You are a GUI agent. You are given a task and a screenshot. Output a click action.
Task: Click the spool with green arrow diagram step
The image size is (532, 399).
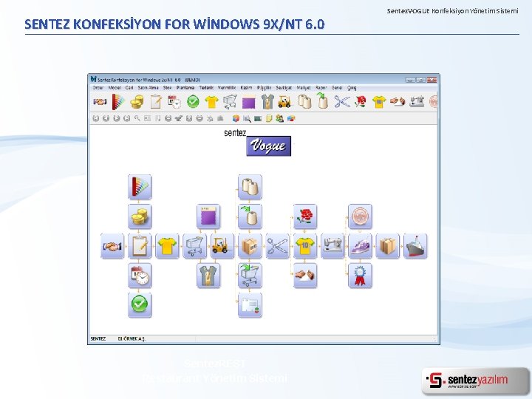[x=250, y=216]
